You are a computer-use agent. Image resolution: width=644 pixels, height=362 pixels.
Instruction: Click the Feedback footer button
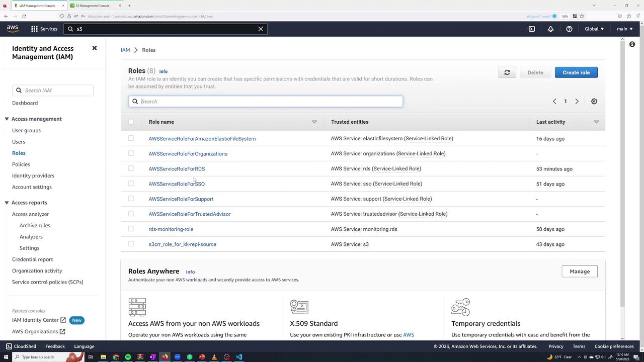point(55,346)
